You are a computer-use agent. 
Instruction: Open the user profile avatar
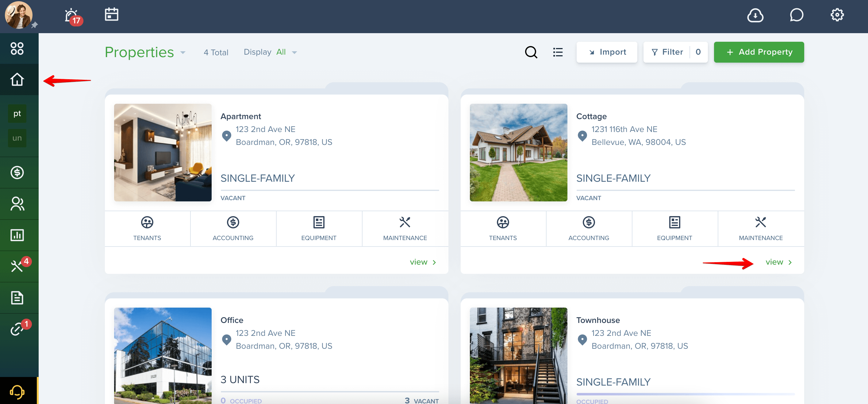[18, 15]
